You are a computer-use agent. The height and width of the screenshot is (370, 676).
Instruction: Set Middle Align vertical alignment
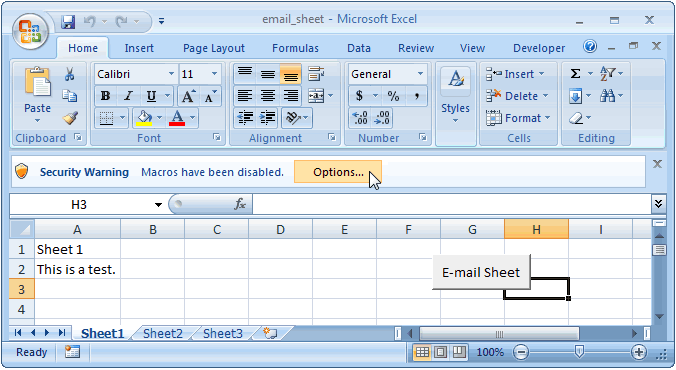268,74
